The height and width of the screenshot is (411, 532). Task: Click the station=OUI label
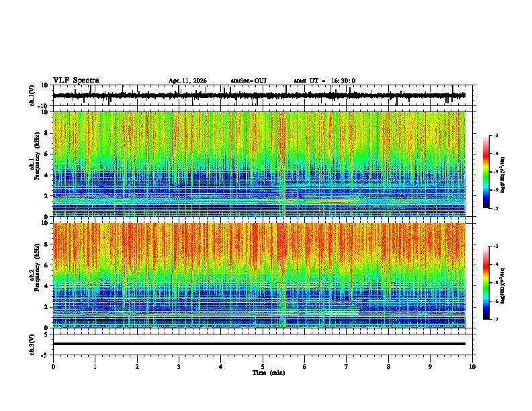[x=249, y=81]
